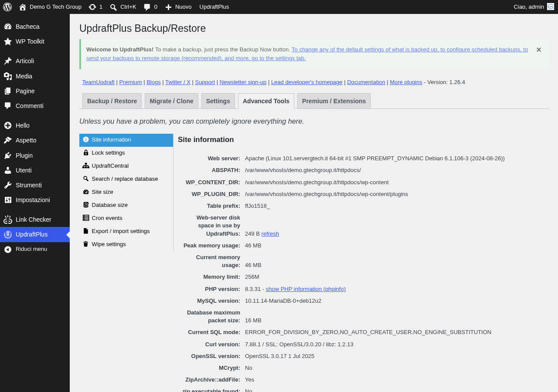Open the Hello plus-circle icon

click(8, 125)
